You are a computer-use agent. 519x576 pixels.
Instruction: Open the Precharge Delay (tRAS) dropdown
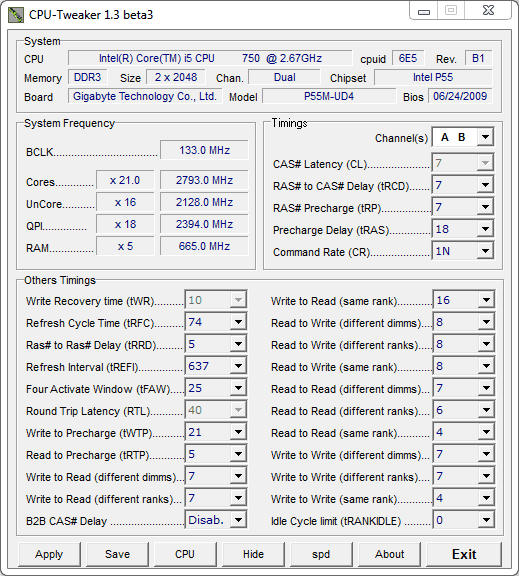485,229
